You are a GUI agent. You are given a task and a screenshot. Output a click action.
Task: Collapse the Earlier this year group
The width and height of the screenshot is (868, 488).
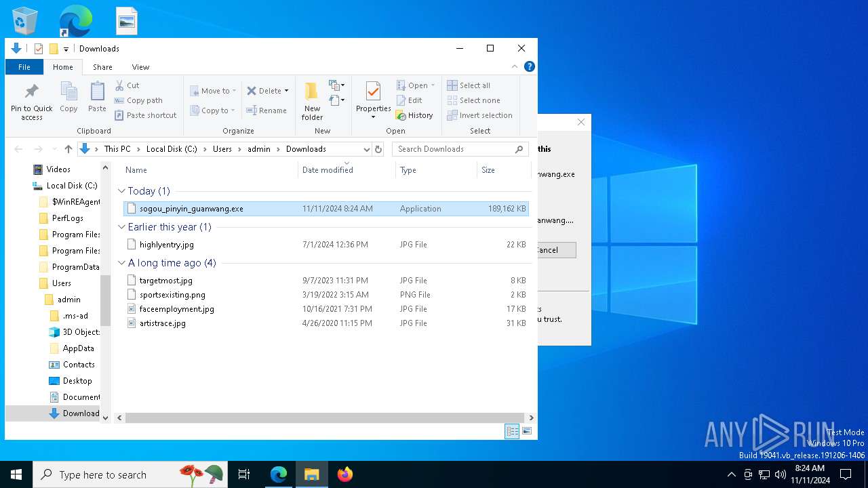tap(121, 227)
